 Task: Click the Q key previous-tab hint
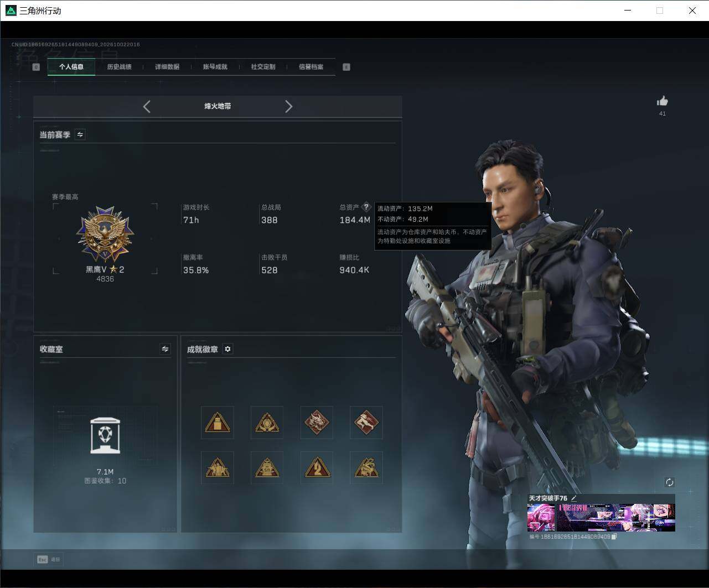[x=36, y=67]
